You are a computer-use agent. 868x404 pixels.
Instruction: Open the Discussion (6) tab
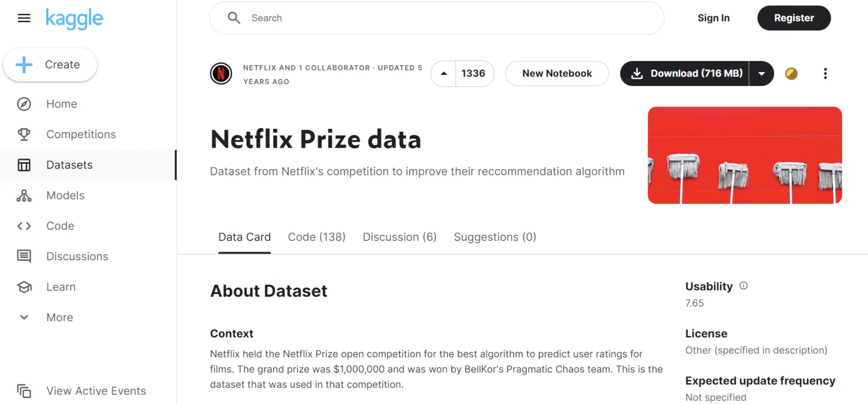click(x=400, y=237)
